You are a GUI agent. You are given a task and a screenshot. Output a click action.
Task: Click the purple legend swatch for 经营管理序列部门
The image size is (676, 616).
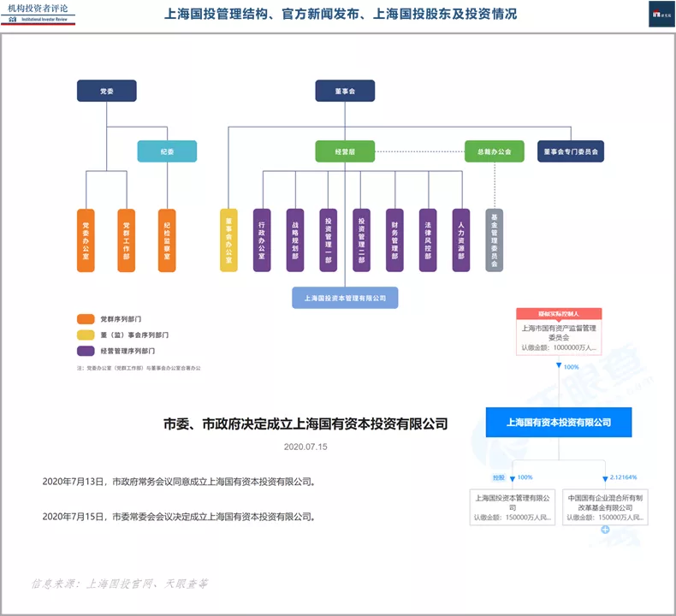[x=86, y=351]
